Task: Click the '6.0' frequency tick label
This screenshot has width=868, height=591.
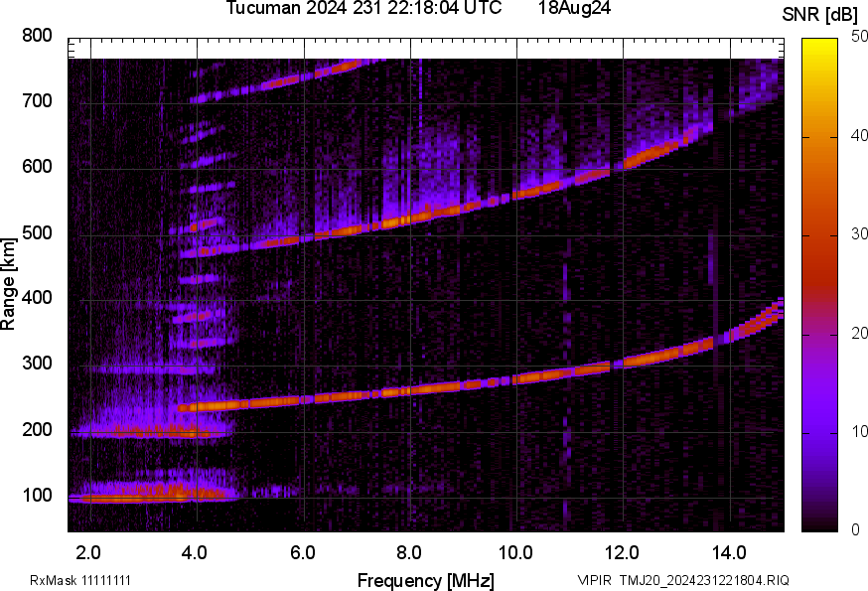Action: pyautogui.click(x=302, y=553)
